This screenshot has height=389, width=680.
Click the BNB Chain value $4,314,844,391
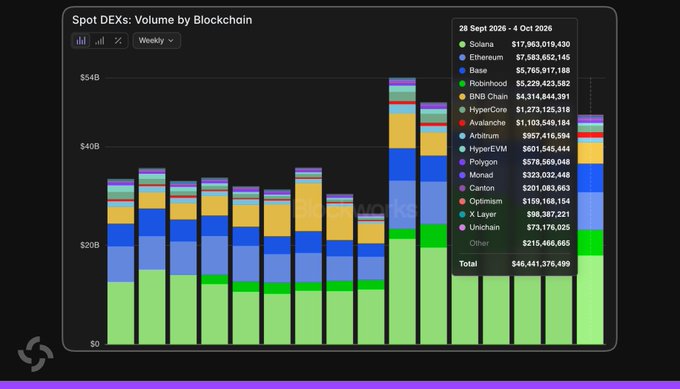543,97
